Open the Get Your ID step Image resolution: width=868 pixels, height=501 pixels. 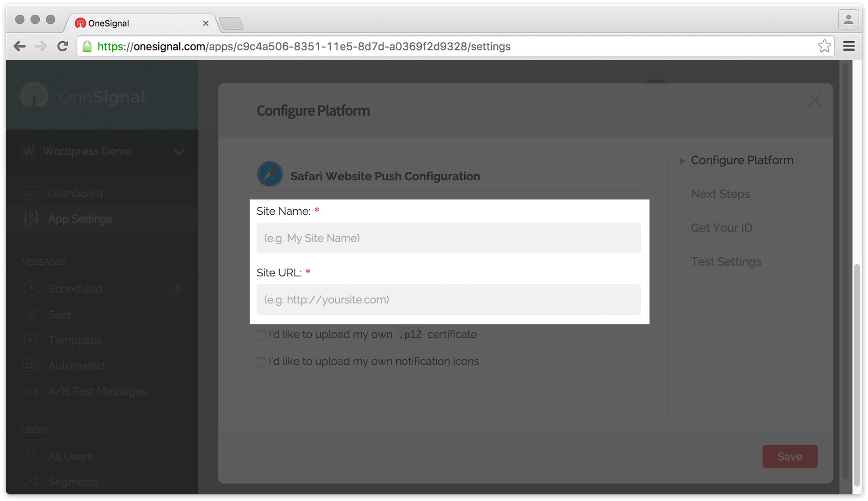coord(721,228)
